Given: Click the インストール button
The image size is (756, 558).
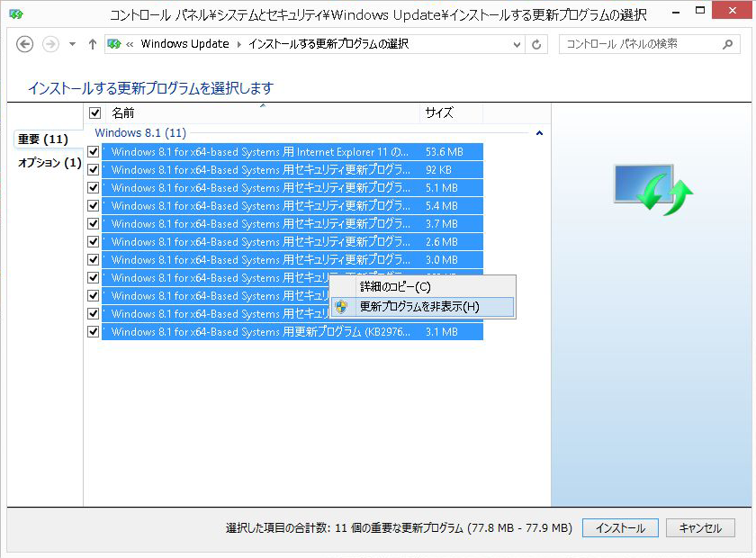Looking at the screenshot, I should coord(620,528).
